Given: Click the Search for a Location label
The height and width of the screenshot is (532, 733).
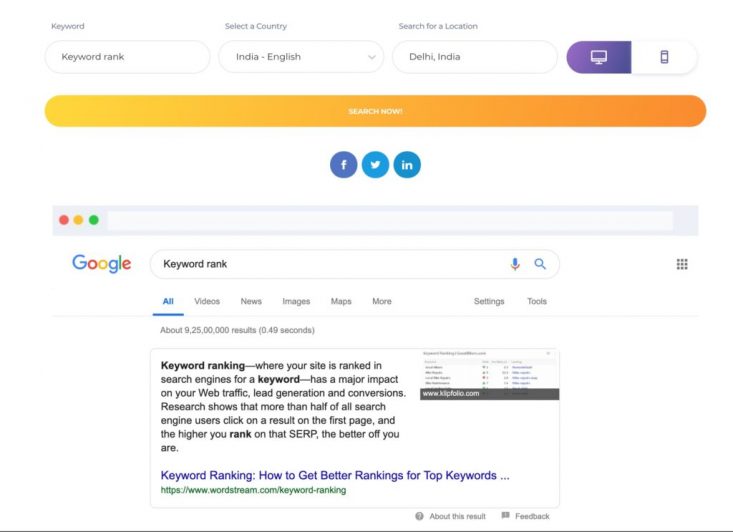Looking at the screenshot, I should (438, 26).
